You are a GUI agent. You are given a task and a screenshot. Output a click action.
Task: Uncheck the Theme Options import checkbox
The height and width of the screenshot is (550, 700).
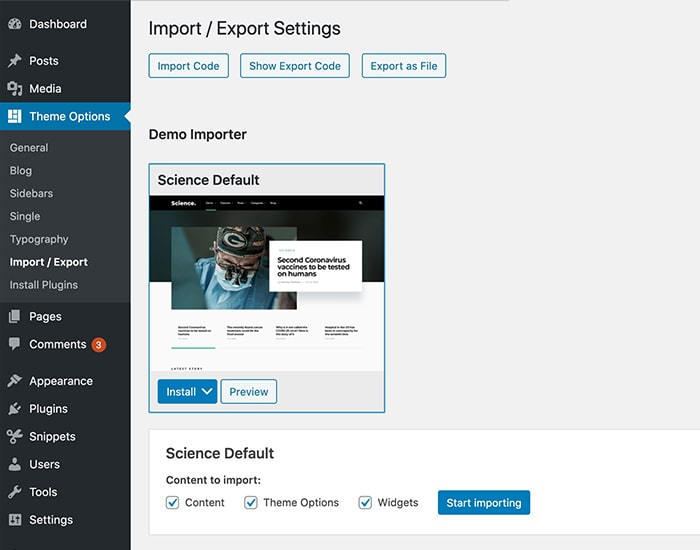click(x=251, y=503)
